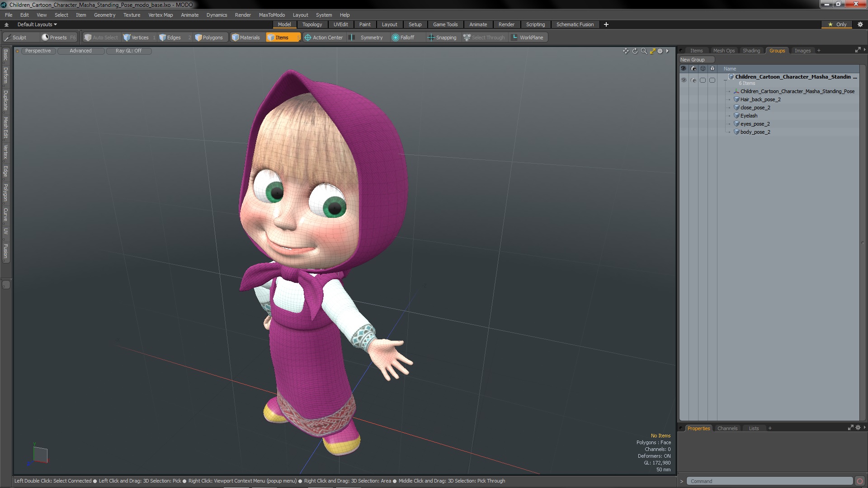Click the home arrow icon left of Default Layouts
The image size is (868, 488).
coord(6,24)
